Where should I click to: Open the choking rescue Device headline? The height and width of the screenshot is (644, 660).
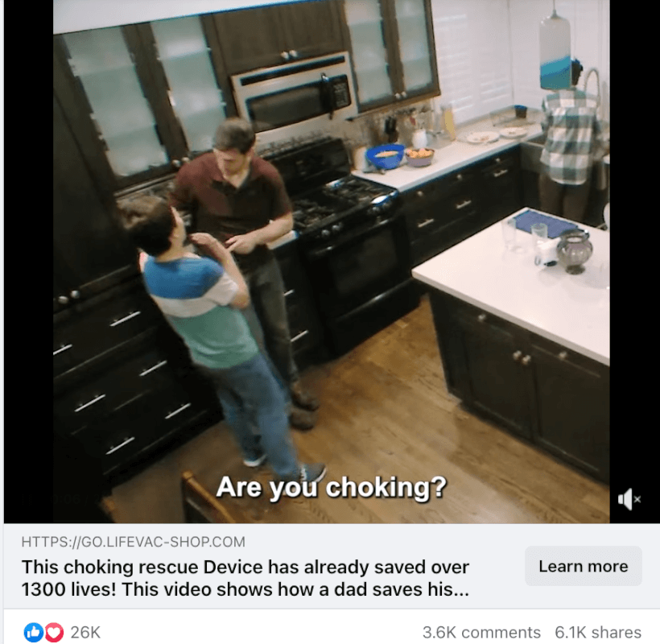click(x=245, y=578)
